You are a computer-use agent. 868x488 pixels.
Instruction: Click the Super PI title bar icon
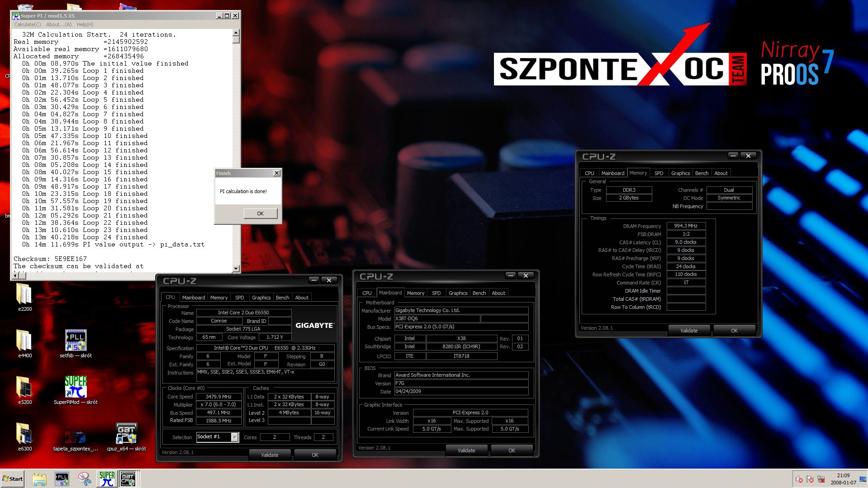[16, 15]
